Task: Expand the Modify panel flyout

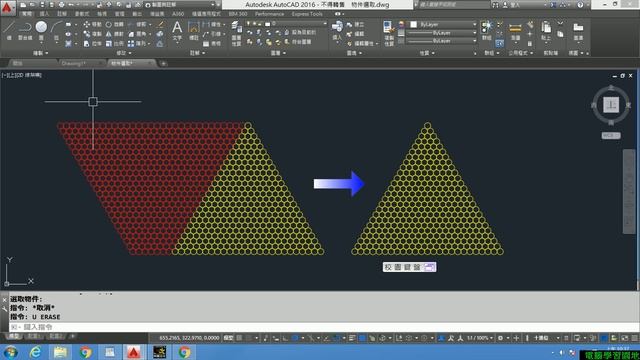Action: click(124, 53)
